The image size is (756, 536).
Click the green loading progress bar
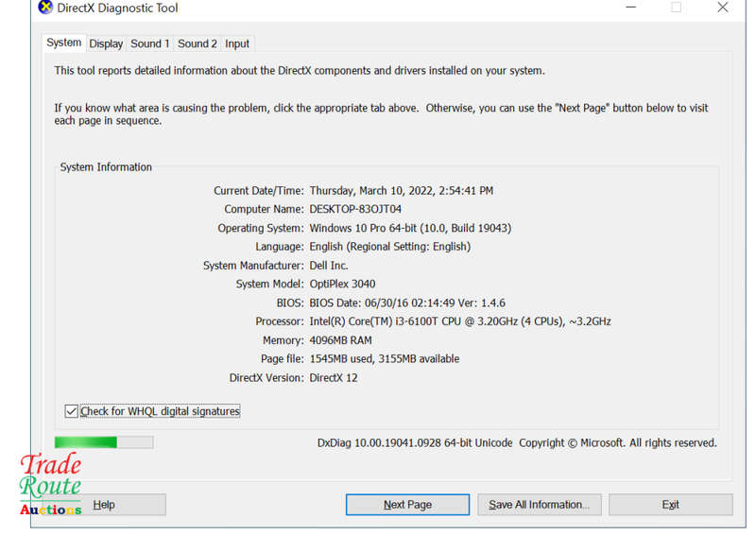[x=104, y=441]
